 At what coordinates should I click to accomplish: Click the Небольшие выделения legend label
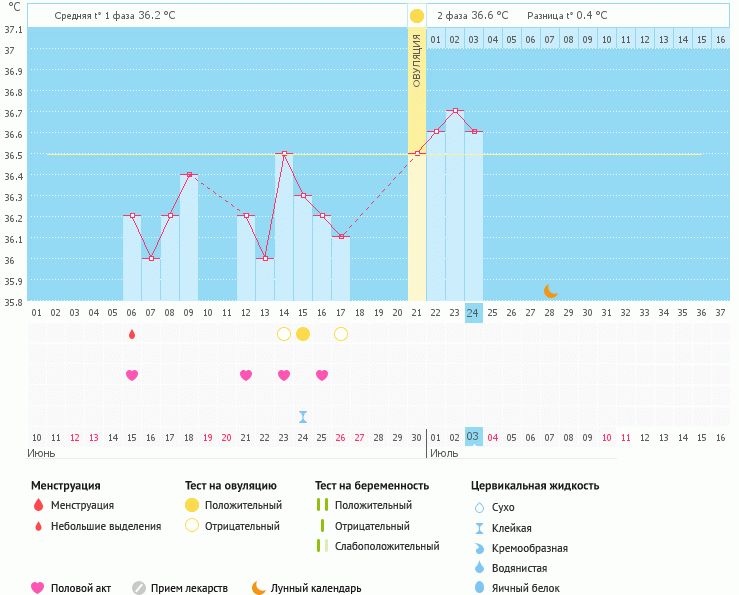pyautogui.click(x=105, y=526)
